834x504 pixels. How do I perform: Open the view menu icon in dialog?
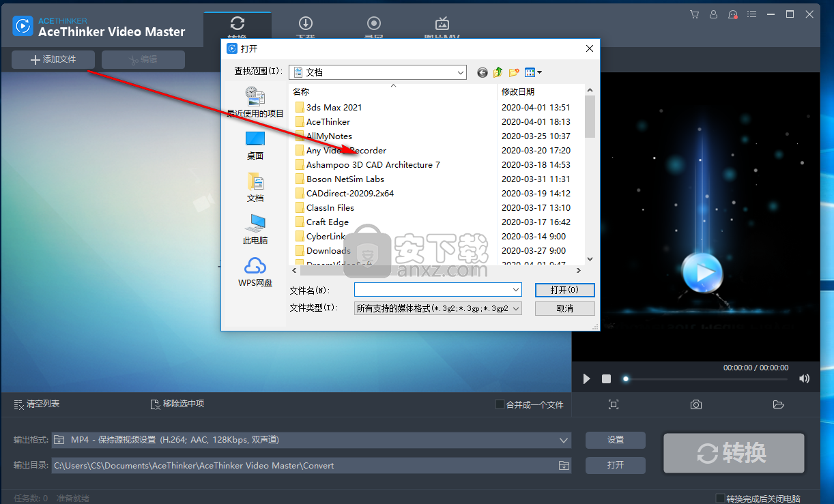coord(533,72)
